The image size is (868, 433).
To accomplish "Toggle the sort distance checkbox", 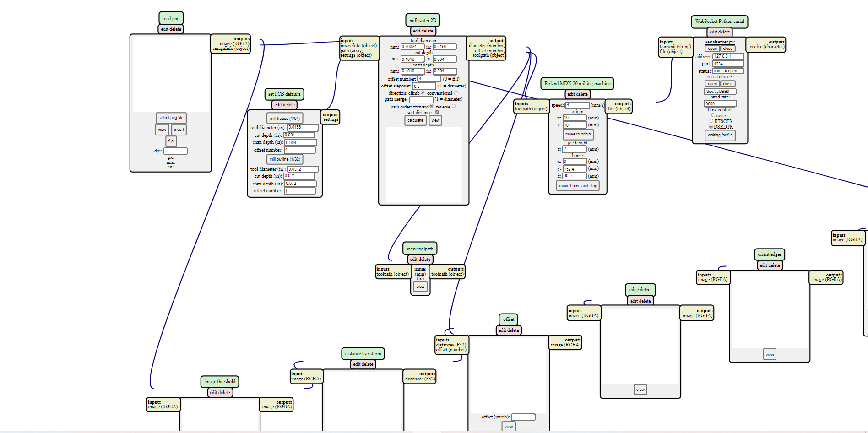I will tap(437, 112).
